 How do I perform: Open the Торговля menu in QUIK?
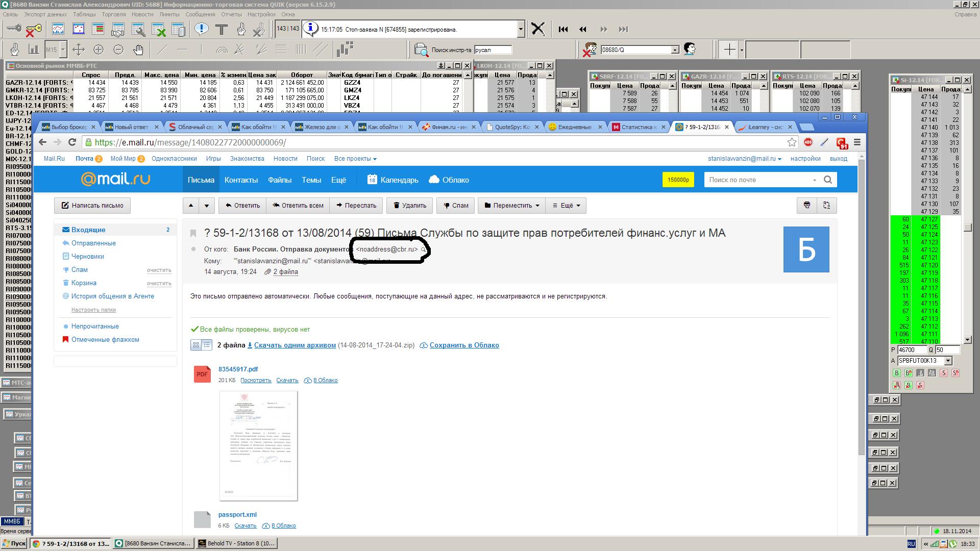click(113, 14)
